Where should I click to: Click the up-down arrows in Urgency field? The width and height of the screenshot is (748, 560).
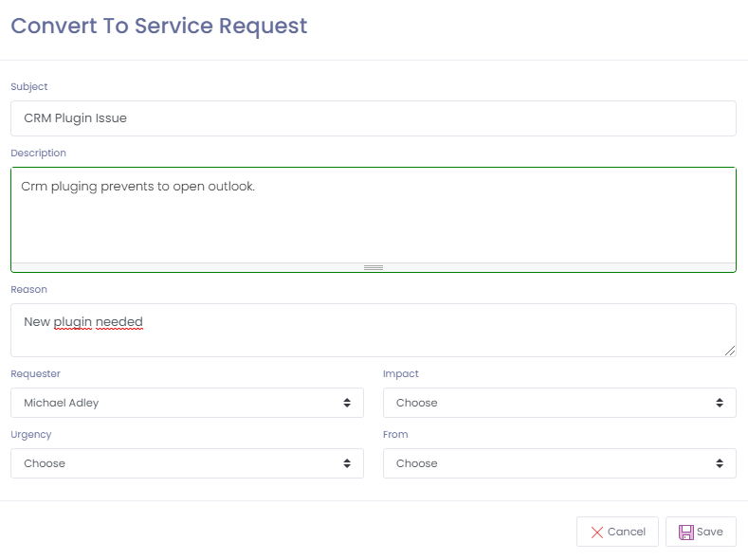tap(347, 463)
